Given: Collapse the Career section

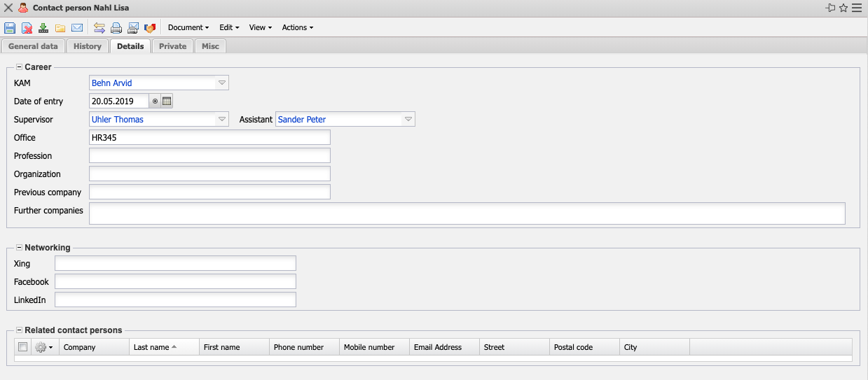Looking at the screenshot, I should pos(19,67).
